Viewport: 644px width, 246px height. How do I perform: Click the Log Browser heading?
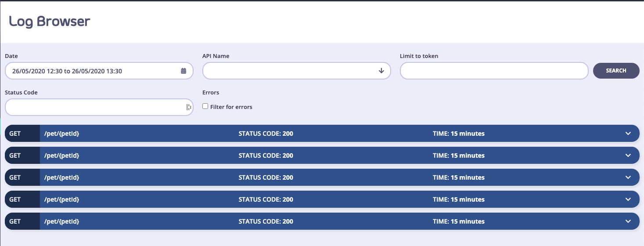(50, 21)
